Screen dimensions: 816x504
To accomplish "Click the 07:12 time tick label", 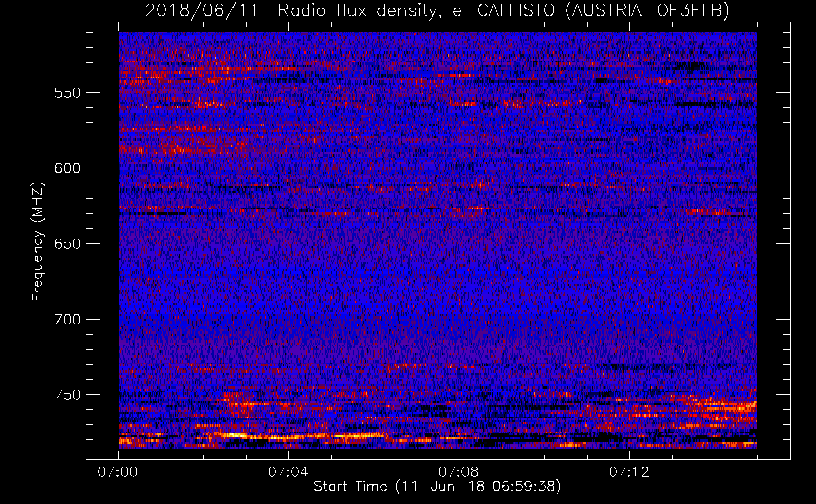I will [x=629, y=472].
